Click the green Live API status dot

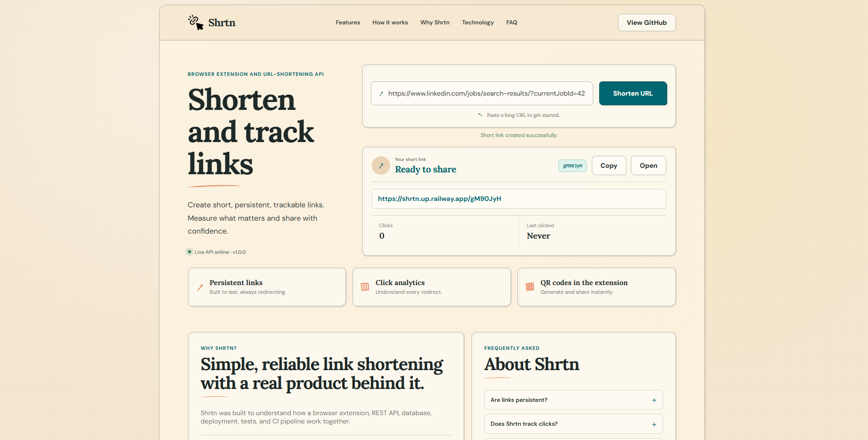(189, 252)
